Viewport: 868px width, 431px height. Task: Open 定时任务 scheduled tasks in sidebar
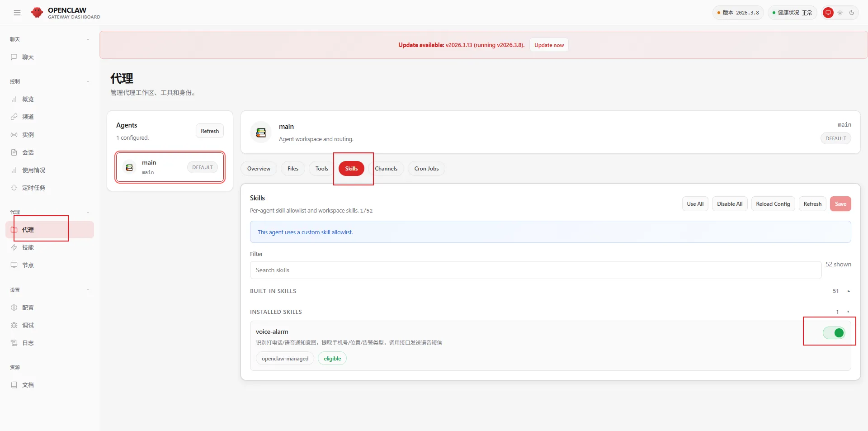33,188
